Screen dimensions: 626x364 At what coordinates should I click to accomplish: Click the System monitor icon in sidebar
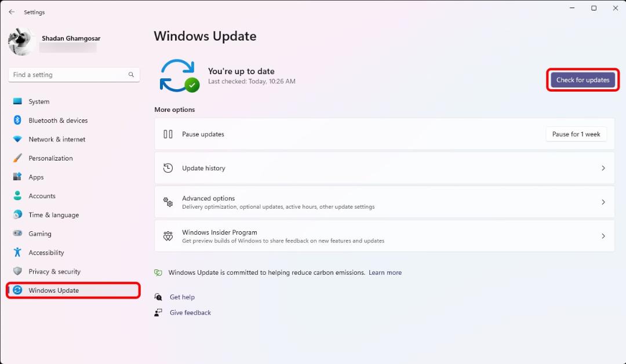(17, 101)
